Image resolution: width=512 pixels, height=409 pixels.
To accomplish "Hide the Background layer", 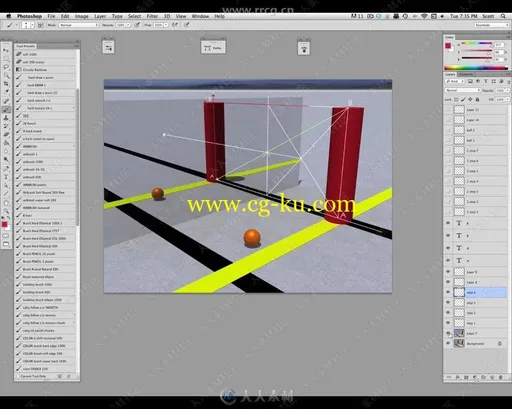I will pos(448,343).
